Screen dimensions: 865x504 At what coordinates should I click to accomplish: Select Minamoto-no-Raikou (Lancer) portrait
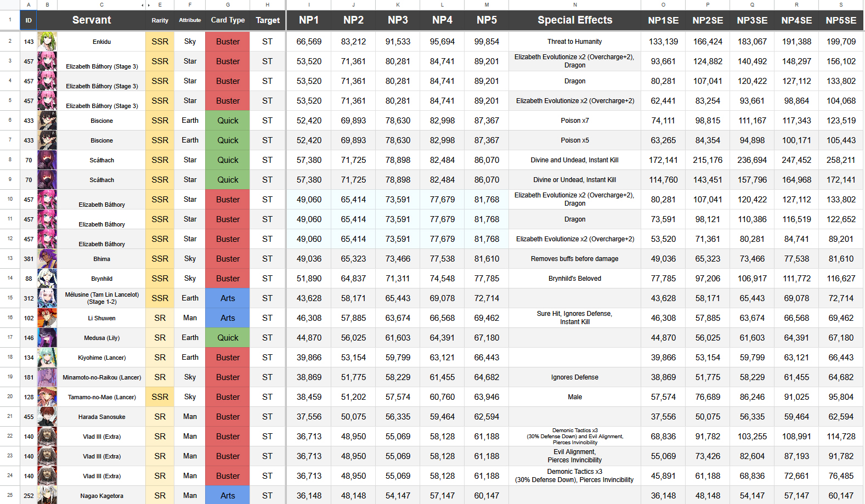[x=47, y=377]
